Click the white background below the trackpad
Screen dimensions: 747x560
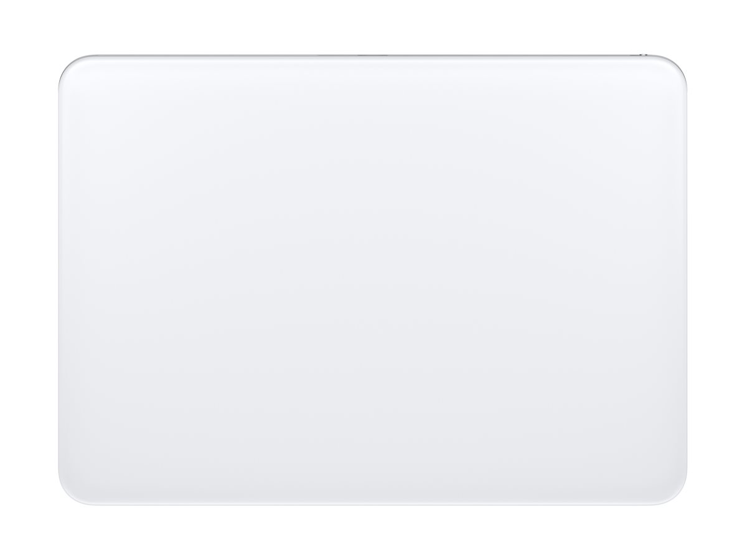[x=374, y=533]
